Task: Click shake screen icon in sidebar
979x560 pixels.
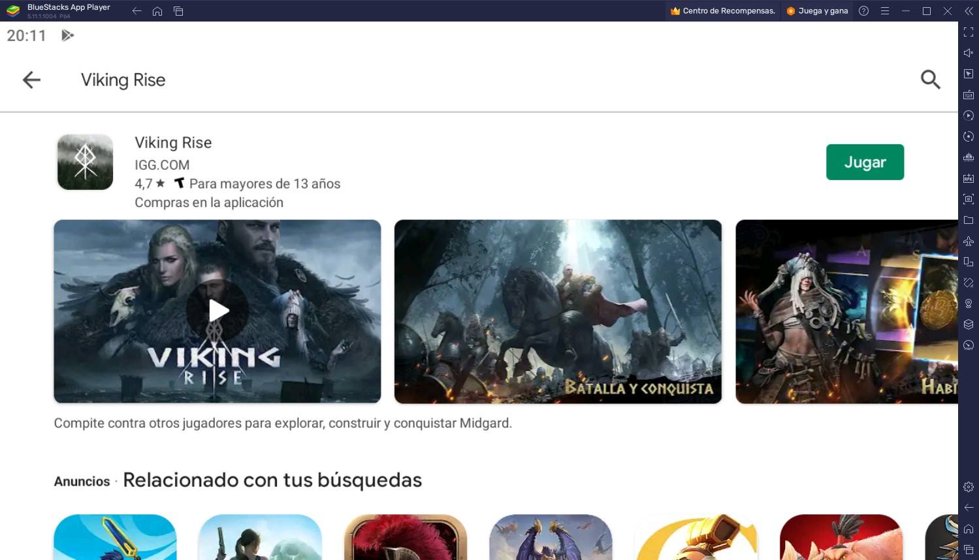Action: pyautogui.click(x=969, y=283)
